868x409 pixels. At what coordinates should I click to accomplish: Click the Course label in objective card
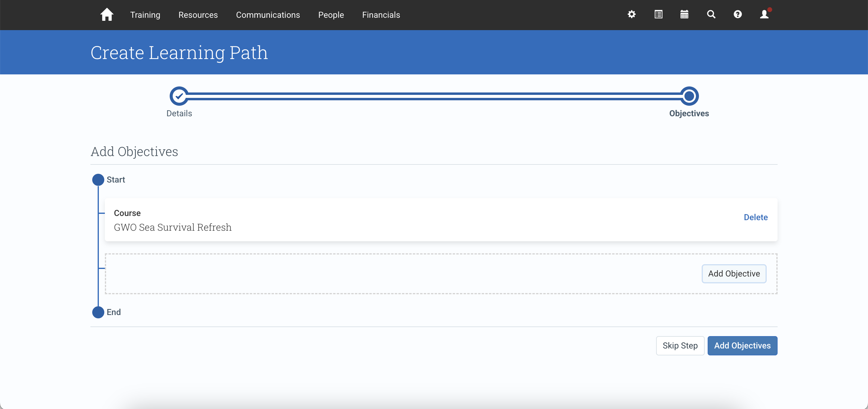[127, 213]
